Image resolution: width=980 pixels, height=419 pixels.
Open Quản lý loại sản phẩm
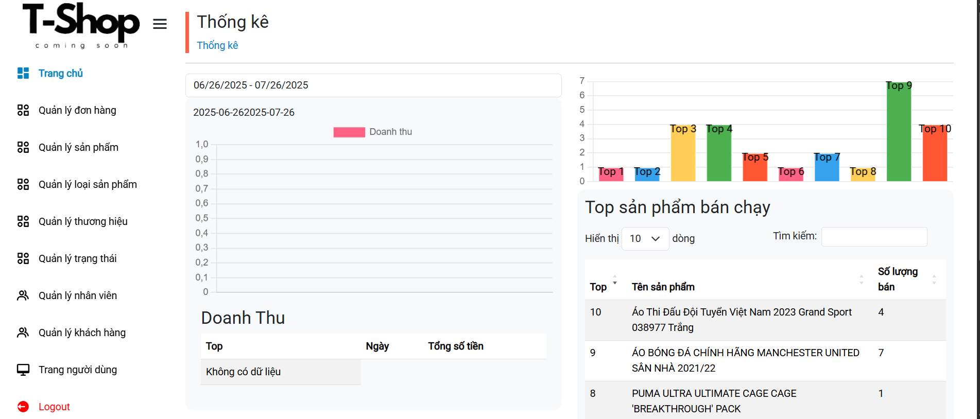88,184
